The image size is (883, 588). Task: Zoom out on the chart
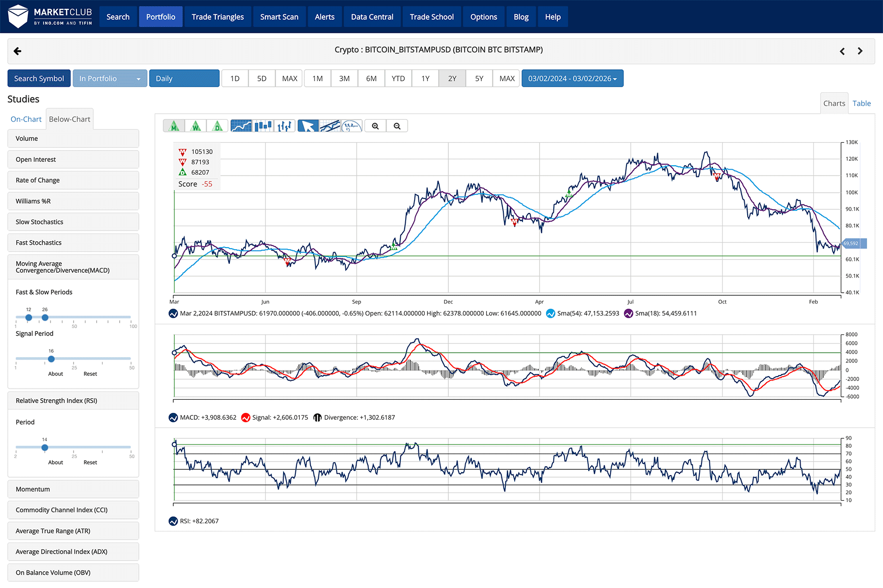[x=397, y=126]
